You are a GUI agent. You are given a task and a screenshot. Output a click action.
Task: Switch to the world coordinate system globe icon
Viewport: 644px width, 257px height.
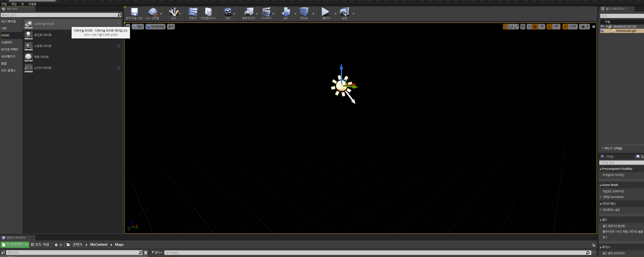click(x=523, y=27)
